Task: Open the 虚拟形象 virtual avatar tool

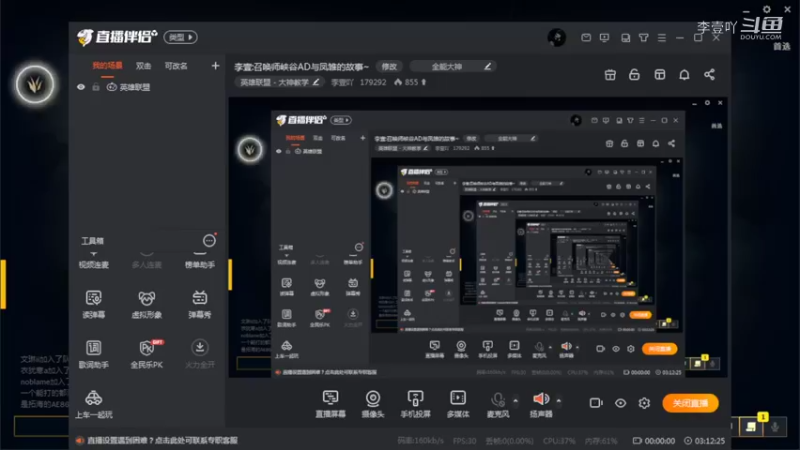Action: point(147,304)
